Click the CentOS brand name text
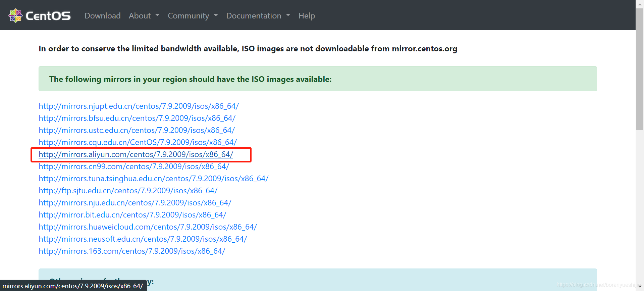Viewport: 644px width, 291px height. [48, 16]
